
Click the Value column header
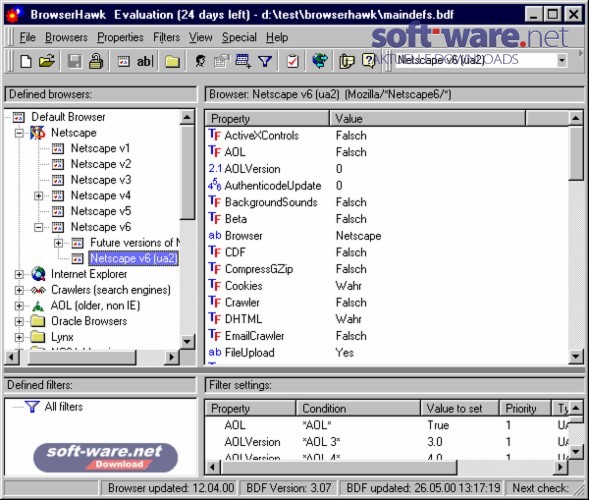pos(427,119)
